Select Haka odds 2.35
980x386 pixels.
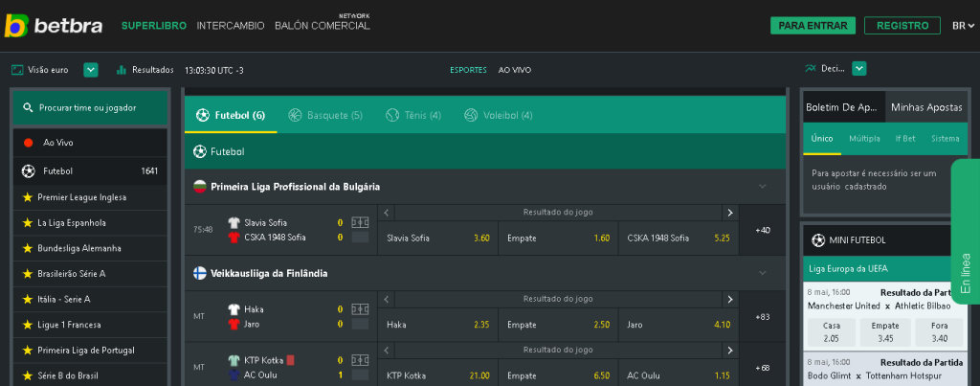[437, 325]
